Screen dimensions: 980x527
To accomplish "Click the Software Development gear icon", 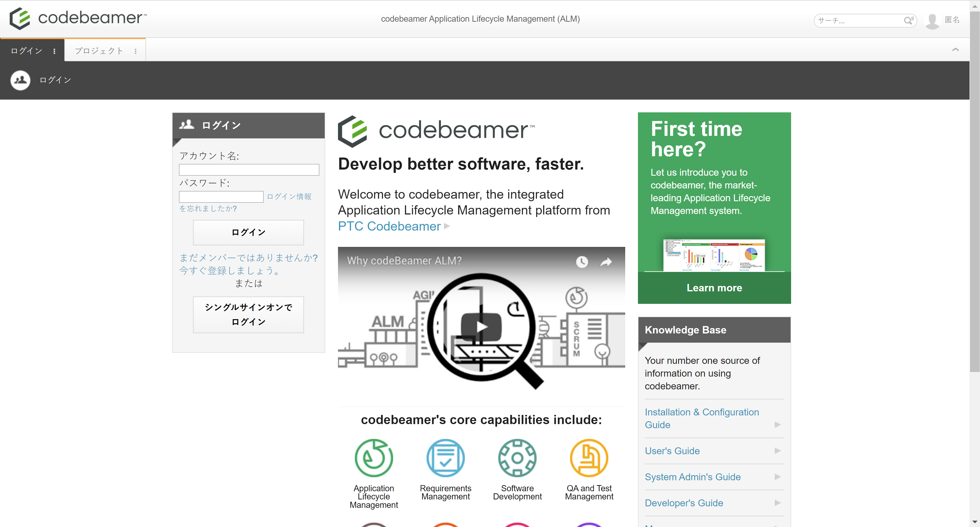I will [x=517, y=458].
